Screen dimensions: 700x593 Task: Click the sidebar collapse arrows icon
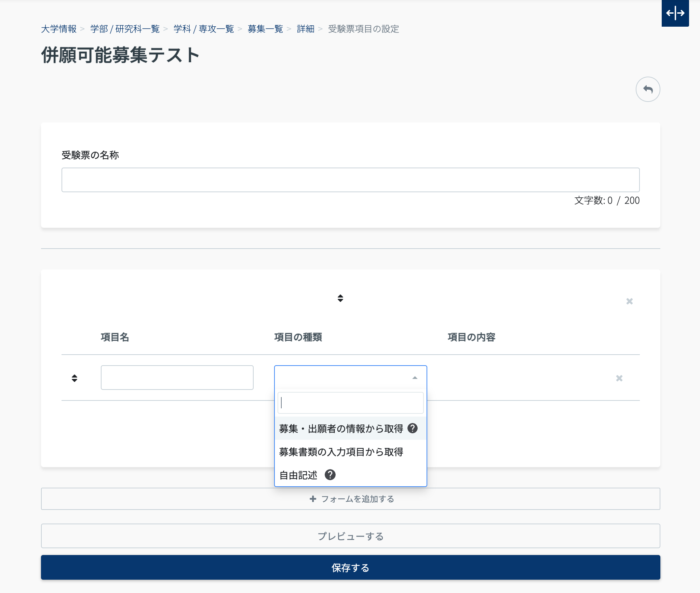(675, 13)
